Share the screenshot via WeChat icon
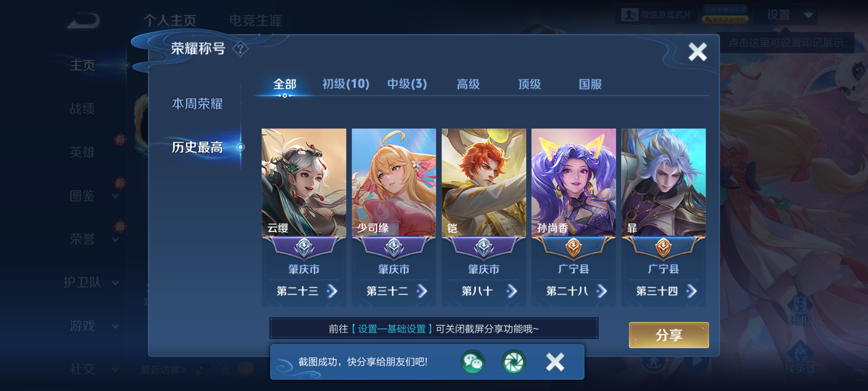 pos(473,362)
